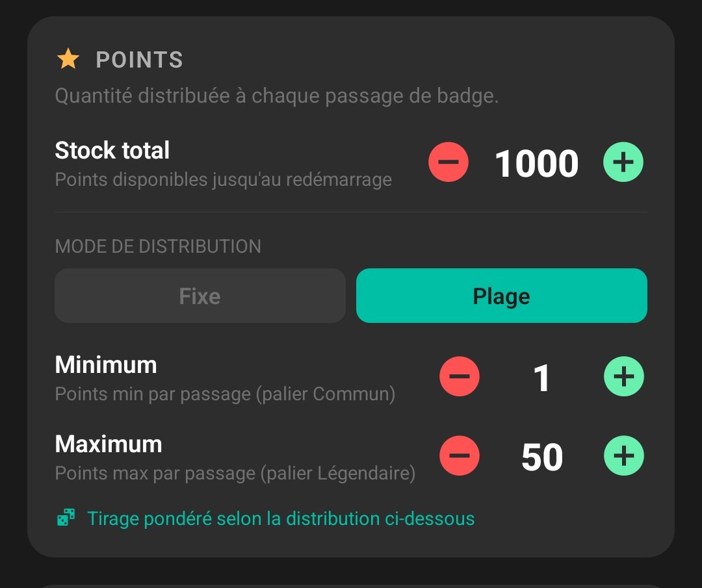Click the plus button for Minimum points
The height and width of the screenshot is (588, 702).
(623, 376)
